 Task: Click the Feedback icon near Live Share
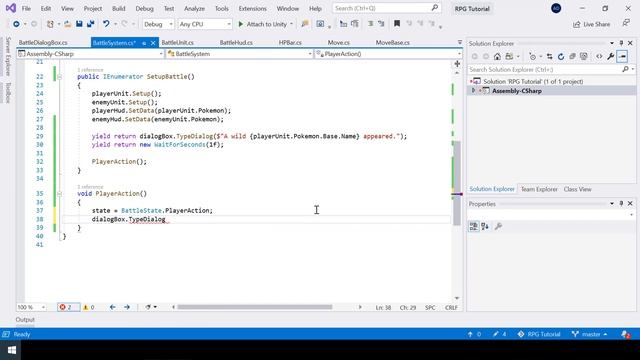[x=626, y=24]
